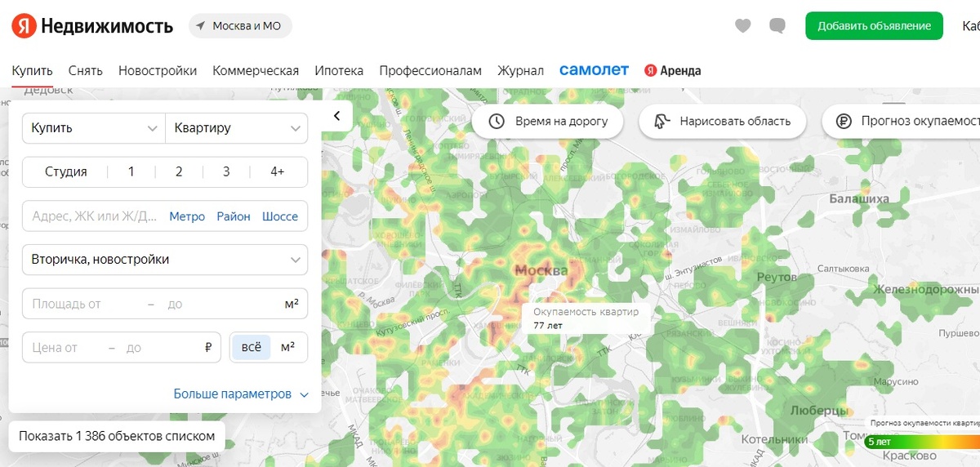The width and height of the screenshot is (980, 467).
Task: Open the Журнал navigation tab
Action: [x=520, y=71]
